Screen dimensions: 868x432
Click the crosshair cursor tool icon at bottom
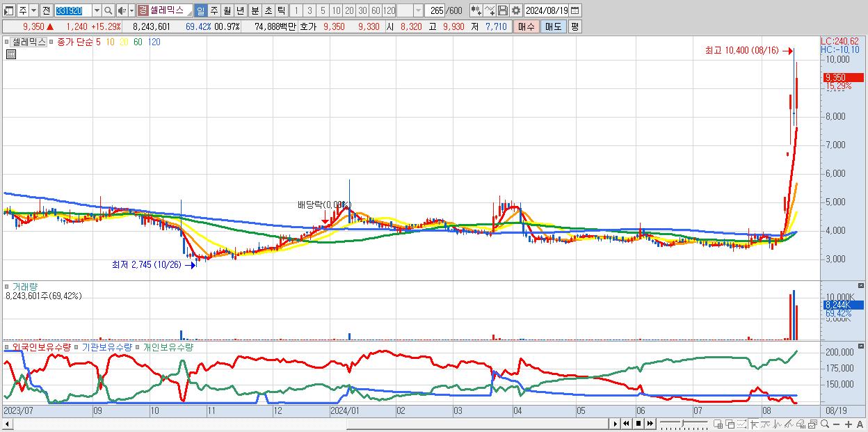[754, 424]
